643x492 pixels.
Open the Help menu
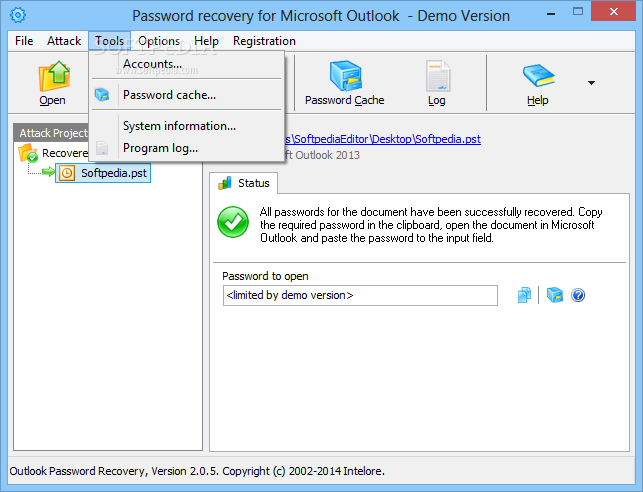(x=206, y=41)
